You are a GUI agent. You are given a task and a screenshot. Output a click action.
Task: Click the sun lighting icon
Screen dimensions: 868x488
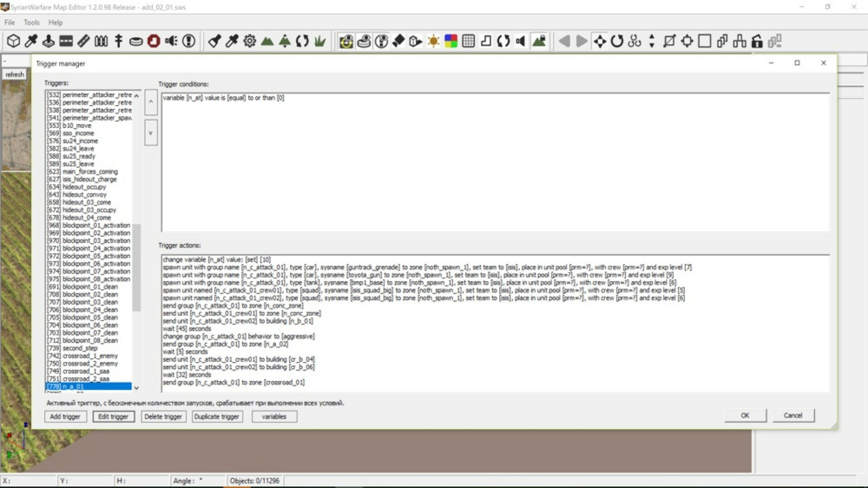[x=433, y=41]
